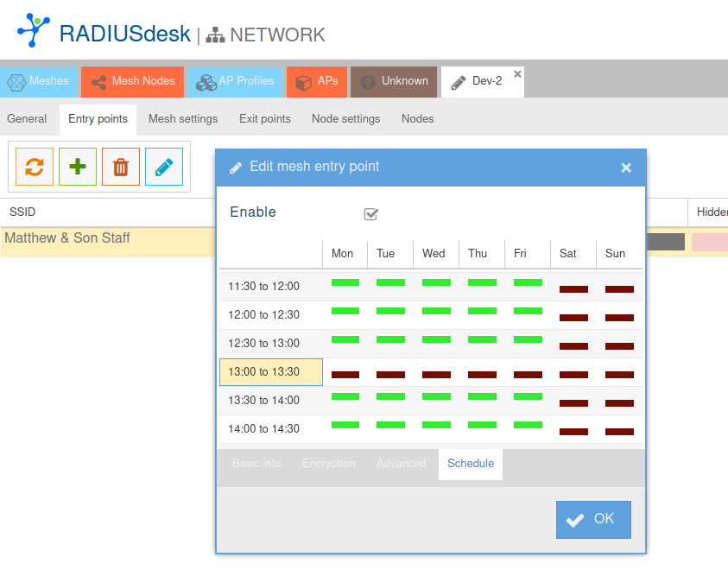The image size is (728, 576).
Task: Close the Edit mesh entry point dialog
Action: 626,168
